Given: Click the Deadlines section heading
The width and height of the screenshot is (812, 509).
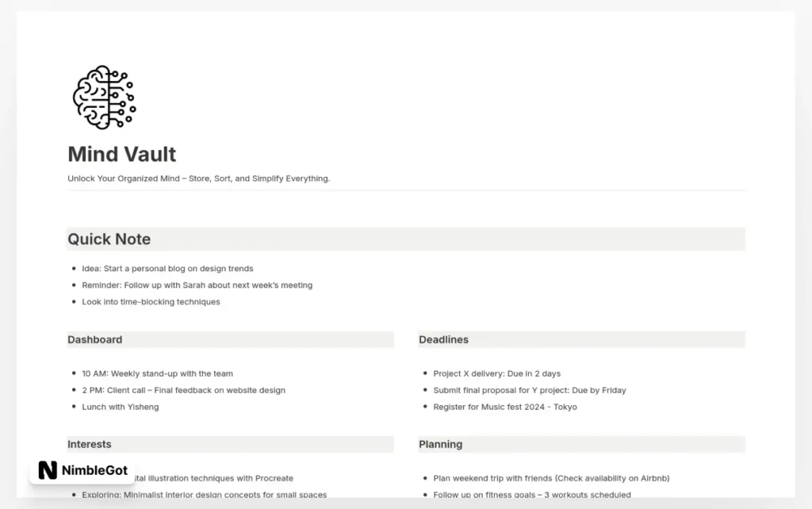Looking at the screenshot, I should point(444,339).
